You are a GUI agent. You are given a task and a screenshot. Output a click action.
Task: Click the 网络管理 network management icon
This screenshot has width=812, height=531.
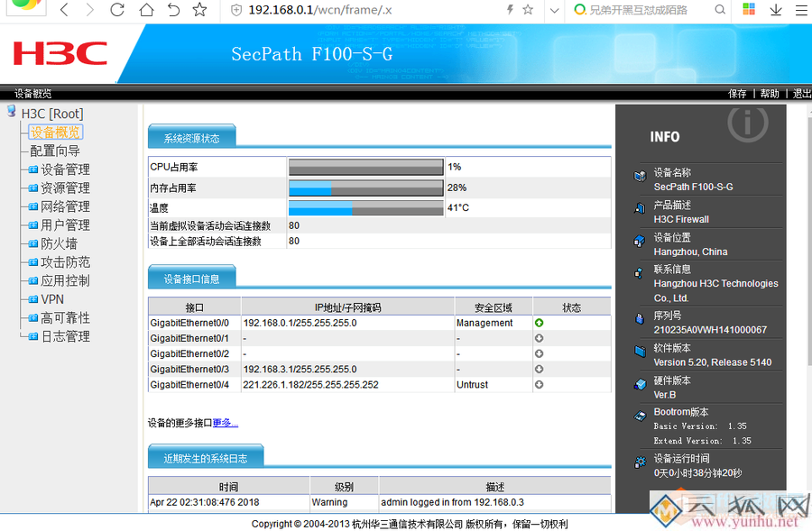pos(33,206)
